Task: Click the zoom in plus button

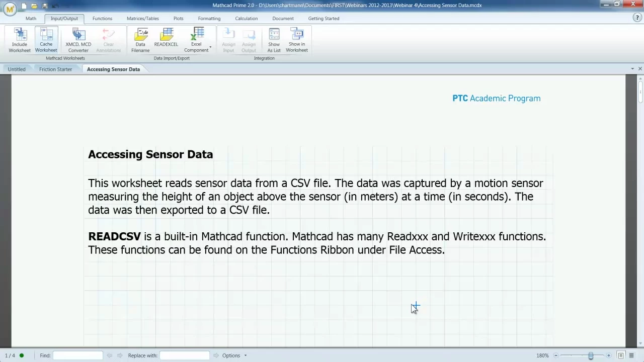Action: [609, 355]
